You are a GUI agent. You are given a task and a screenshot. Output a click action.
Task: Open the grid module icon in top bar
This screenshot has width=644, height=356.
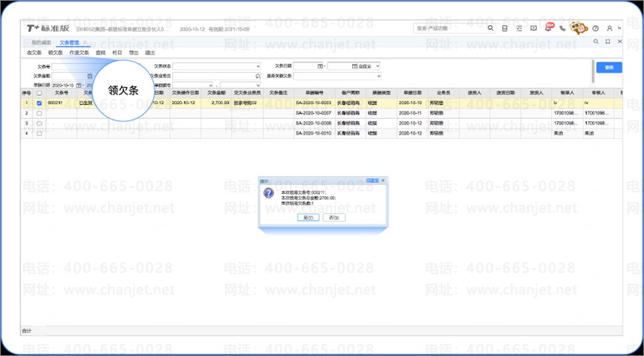coord(505,28)
